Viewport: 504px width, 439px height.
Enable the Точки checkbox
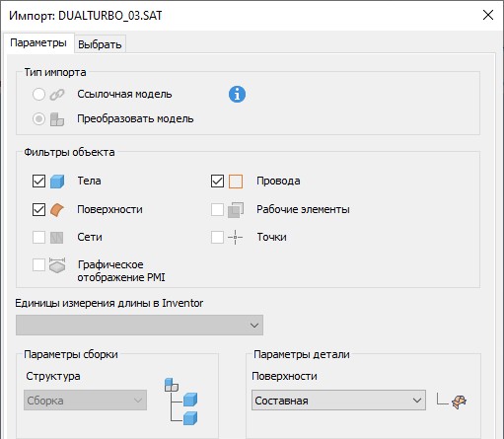tap(217, 237)
